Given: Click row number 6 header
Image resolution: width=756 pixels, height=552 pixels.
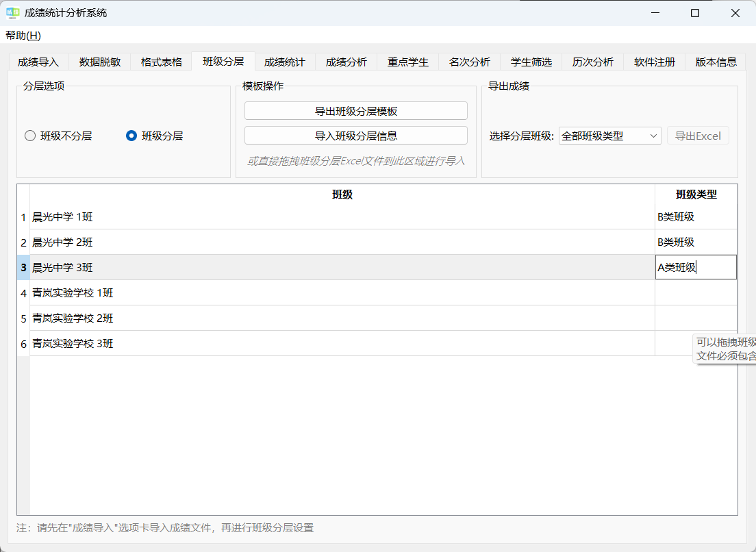Looking at the screenshot, I should point(23,344).
